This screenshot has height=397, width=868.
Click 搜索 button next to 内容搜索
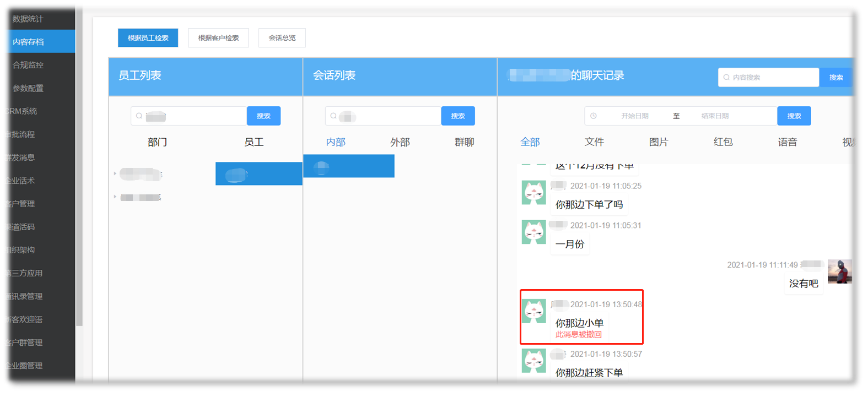(x=835, y=78)
